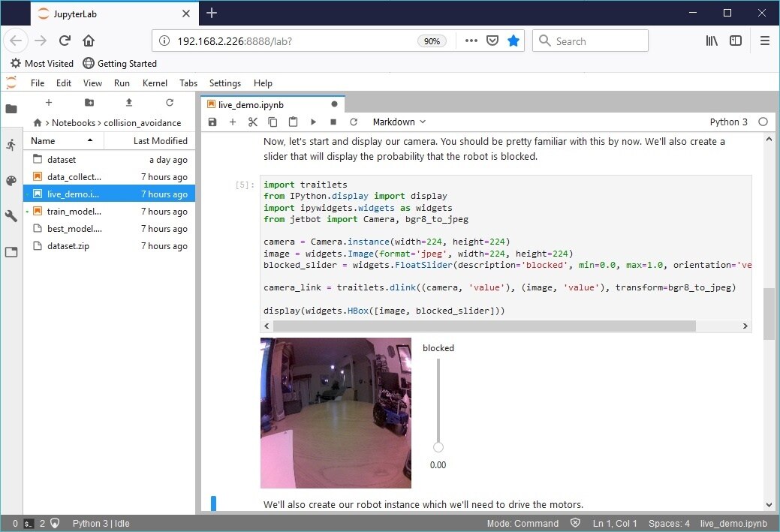Toggle the bookmark star for this page

tap(513, 41)
